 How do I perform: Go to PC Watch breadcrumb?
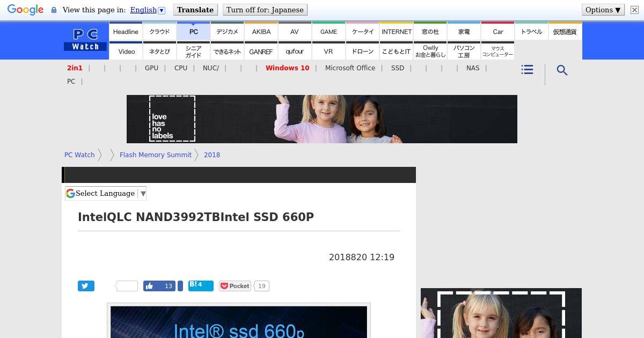[x=79, y=155]
